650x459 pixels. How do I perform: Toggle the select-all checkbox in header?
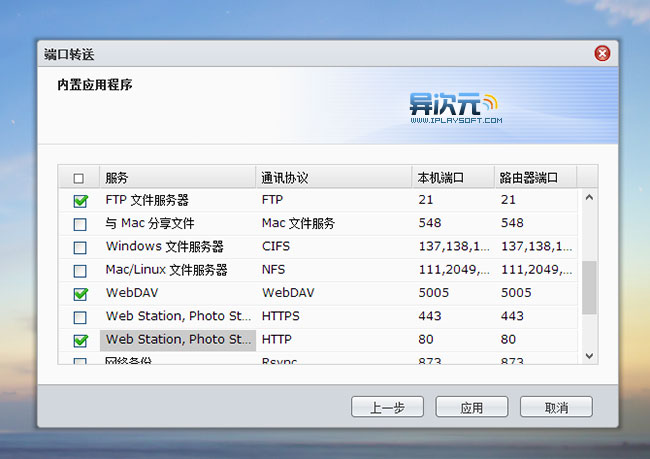point(79,179)
